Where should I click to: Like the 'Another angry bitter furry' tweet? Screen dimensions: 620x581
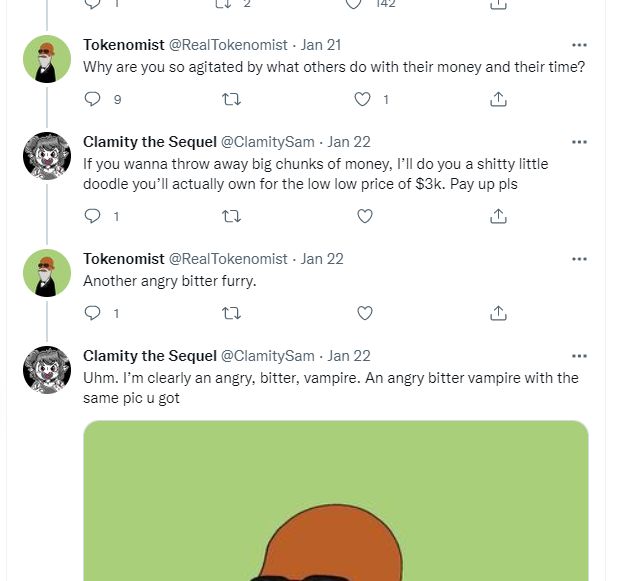(x=364, y=313)
